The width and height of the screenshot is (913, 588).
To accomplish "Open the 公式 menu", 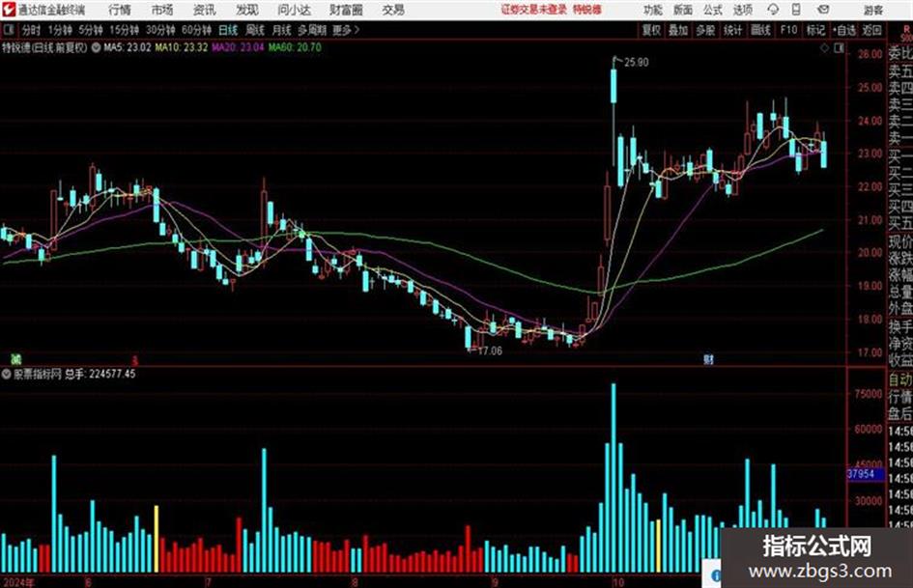I will 713,10.
